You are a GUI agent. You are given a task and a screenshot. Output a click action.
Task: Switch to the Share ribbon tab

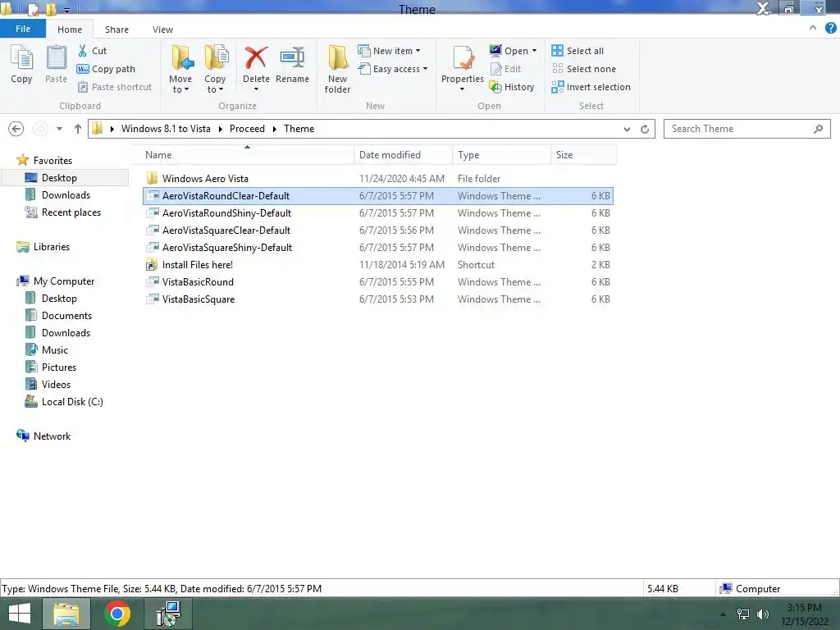116,30
